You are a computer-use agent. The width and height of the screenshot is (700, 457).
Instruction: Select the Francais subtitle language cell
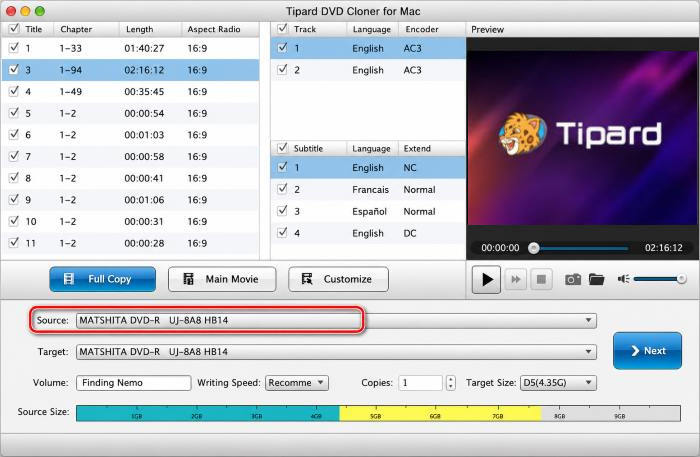[370, 190]
